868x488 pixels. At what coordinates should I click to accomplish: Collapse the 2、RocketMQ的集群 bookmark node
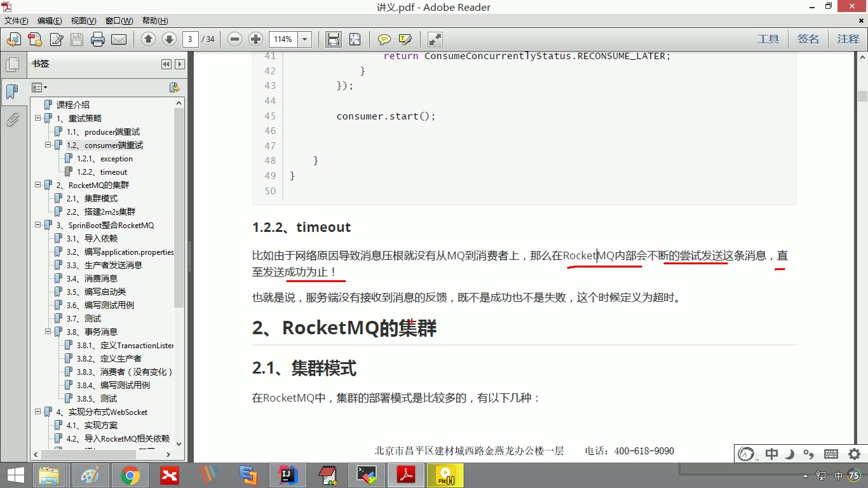(x=38, y=185)
